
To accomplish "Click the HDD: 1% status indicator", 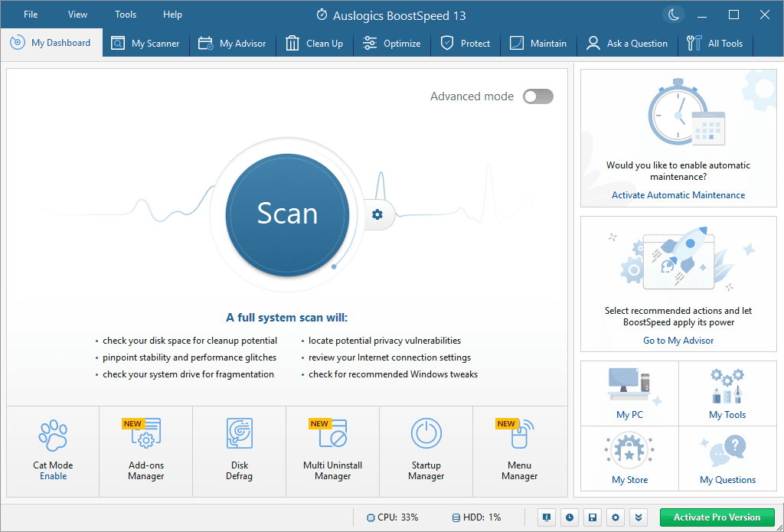I will (x=476, y=517).
